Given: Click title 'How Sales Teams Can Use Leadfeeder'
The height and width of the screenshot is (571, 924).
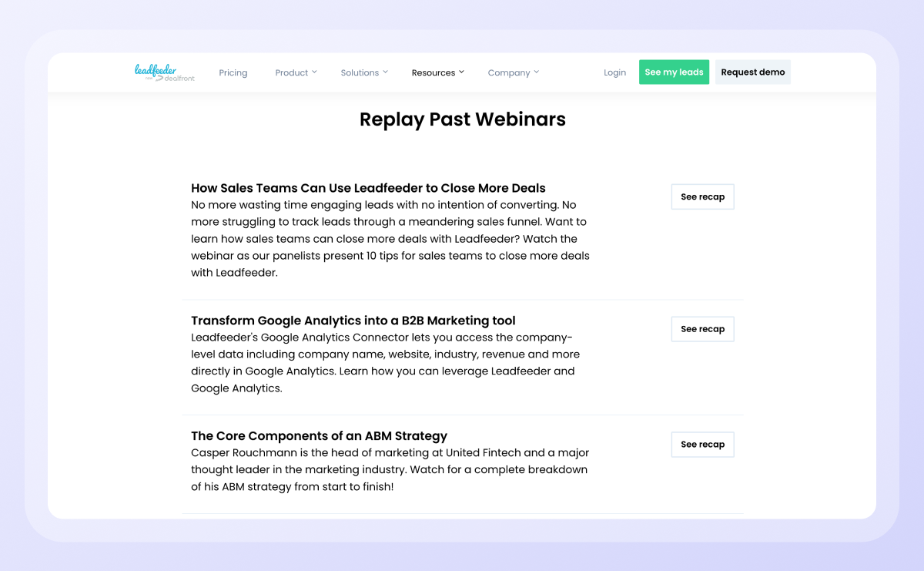Looking at the screenshot, I should (368, 188).
